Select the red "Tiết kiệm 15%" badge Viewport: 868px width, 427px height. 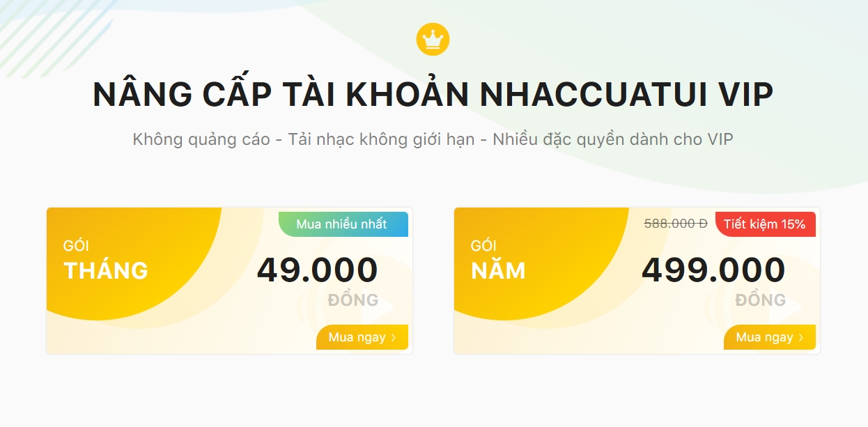(764, 224)
